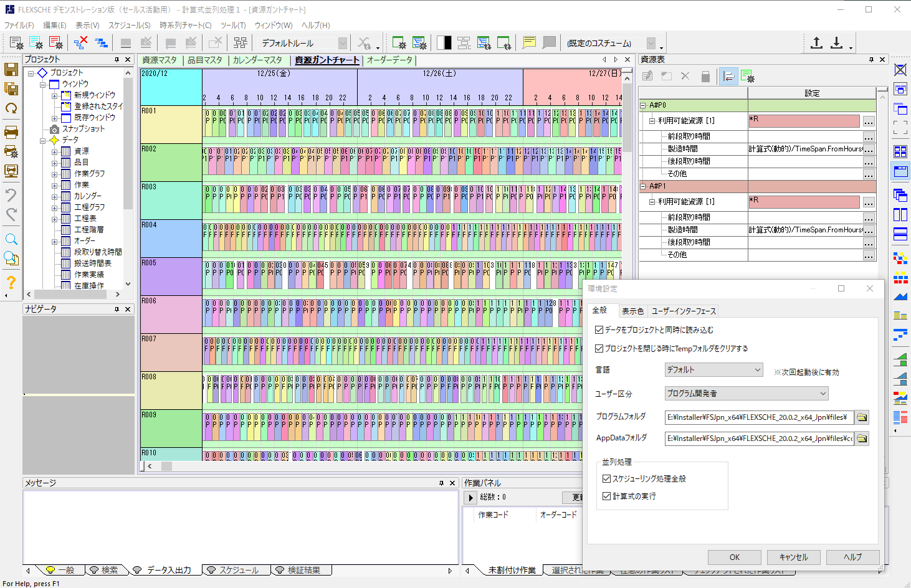911x588 pixels.
Task: Click the printer icon in left sidebar
Action: tap(11, 132)
